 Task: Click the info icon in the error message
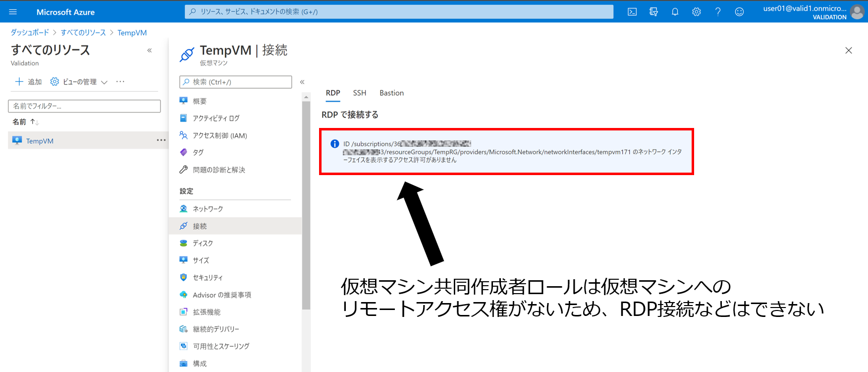tap(335, 144)
